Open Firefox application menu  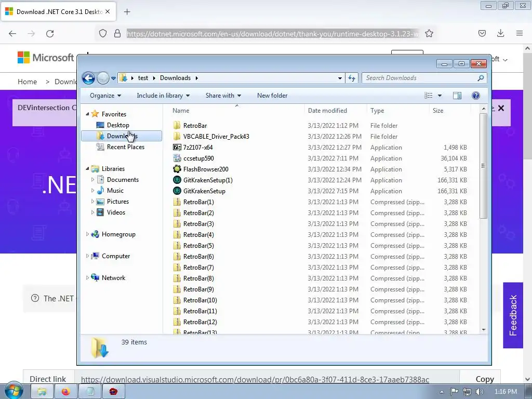pos(520,33)
